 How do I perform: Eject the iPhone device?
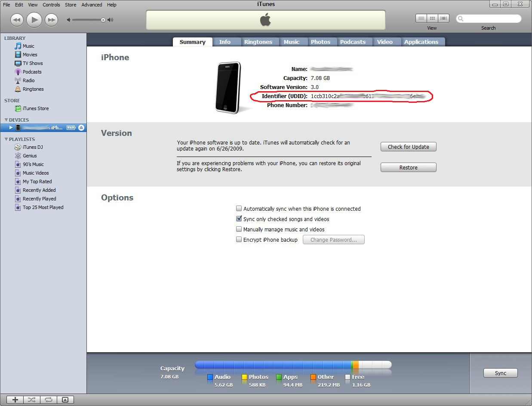point(81,128)
